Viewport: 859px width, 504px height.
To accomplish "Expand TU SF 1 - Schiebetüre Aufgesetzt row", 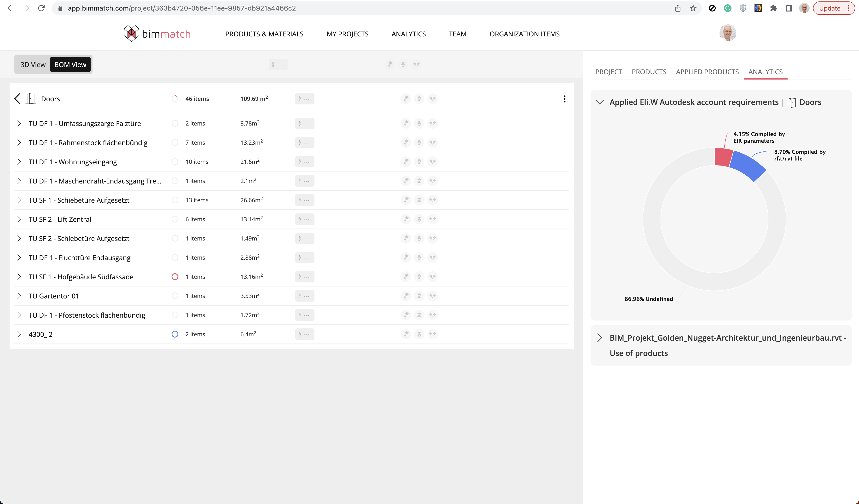I will tap(19, 200).
